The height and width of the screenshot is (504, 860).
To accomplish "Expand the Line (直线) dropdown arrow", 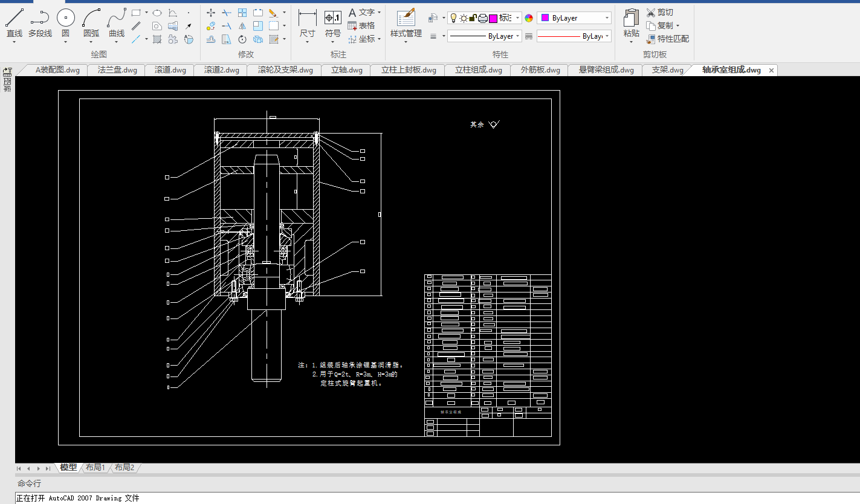I will pos(15,42).
